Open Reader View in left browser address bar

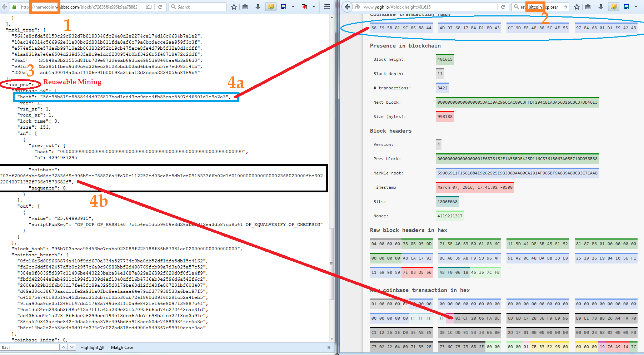[x=149, y=7]
